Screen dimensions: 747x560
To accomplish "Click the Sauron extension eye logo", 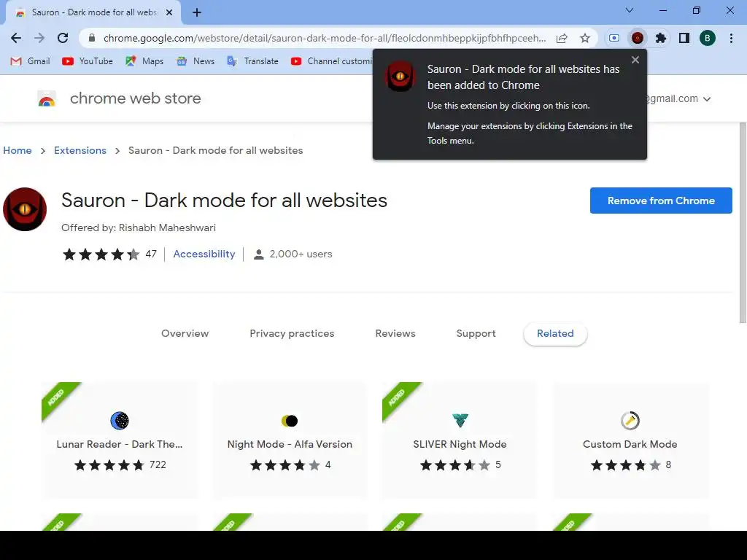I will (25, 209).
